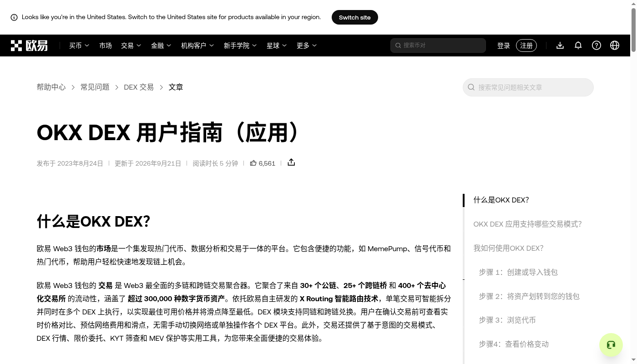637x364 pixels.
Task: Click the 文章 breadcrumb item
Action: click(x=176, y=87)
